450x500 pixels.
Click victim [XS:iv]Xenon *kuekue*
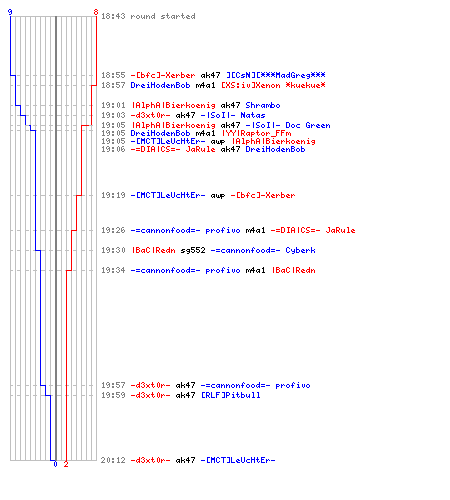point(273,85)
